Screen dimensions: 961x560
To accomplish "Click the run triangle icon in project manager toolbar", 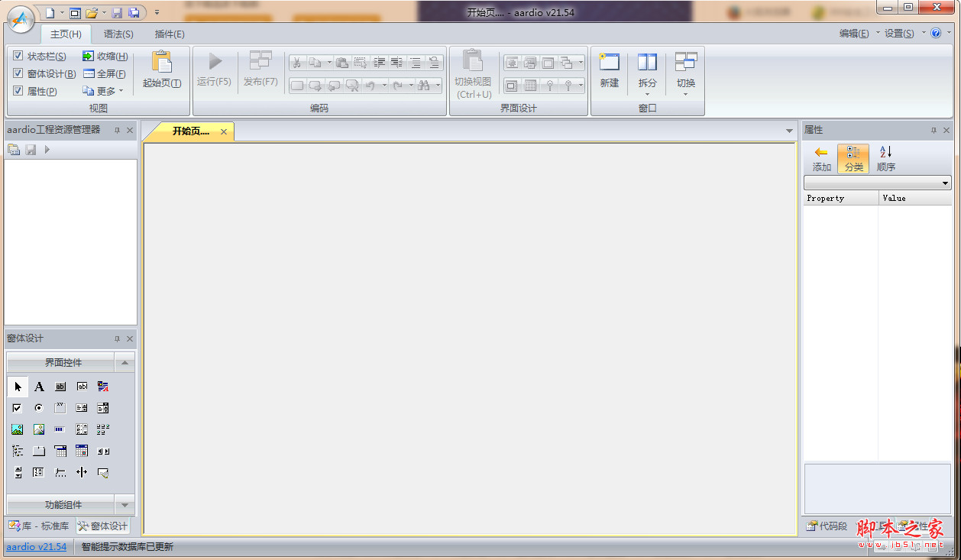I will [47, 150].
